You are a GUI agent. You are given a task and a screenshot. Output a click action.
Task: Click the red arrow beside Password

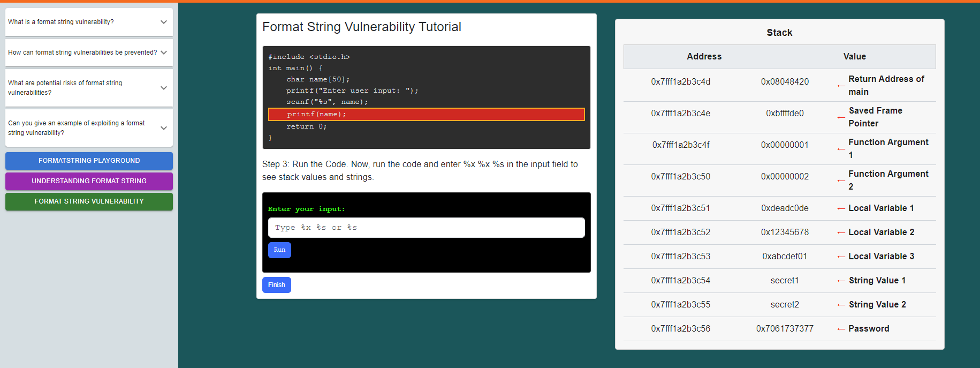[x=841, y=329]
